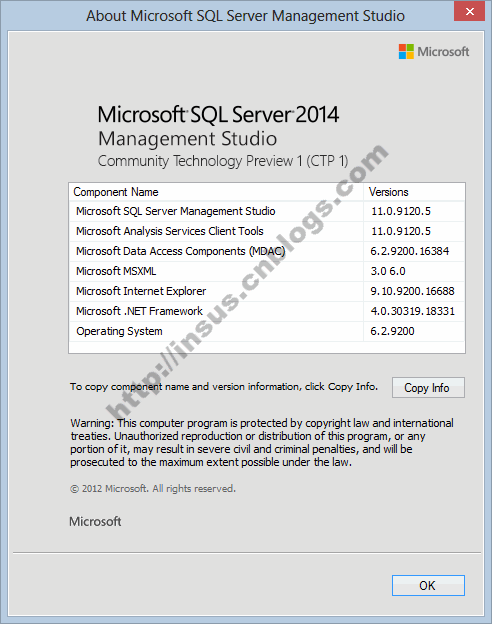Select the Microsoft .NET Framework row
This screenshot has width=492, height=624.
tap(267, 311)
